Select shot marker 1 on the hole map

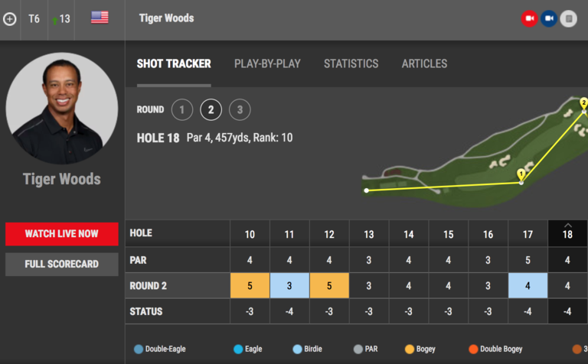point(521,174)
